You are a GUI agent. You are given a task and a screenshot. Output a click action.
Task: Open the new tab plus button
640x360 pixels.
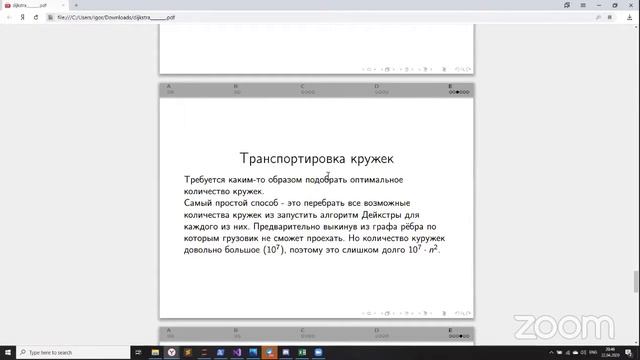[x=76, y=5]
